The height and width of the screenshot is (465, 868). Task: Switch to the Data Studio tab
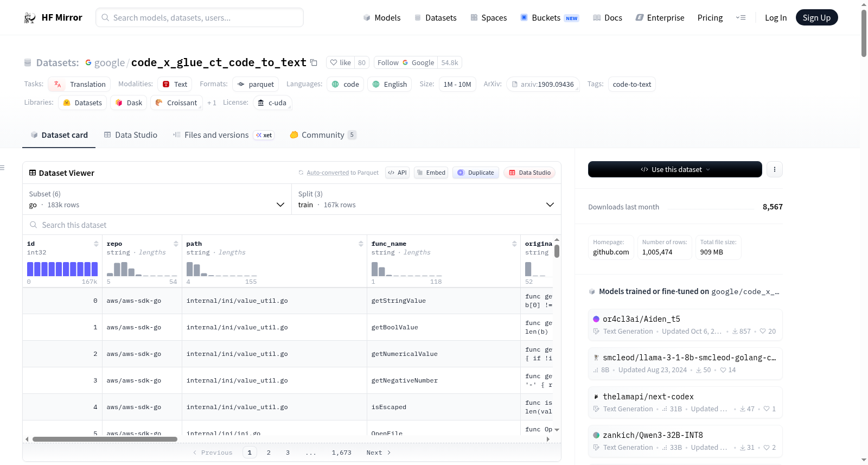pyautogui.click(x=131, y=135)
